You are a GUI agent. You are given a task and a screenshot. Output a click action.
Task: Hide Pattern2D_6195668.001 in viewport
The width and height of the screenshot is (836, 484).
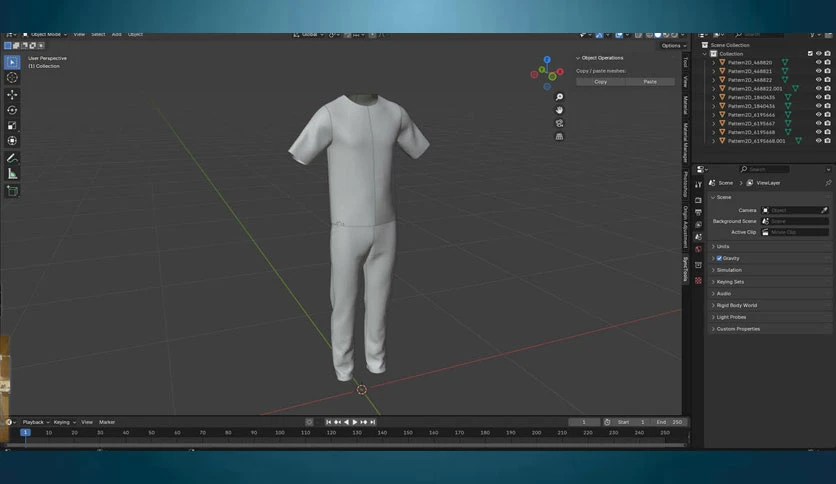[x=818, y=141]
